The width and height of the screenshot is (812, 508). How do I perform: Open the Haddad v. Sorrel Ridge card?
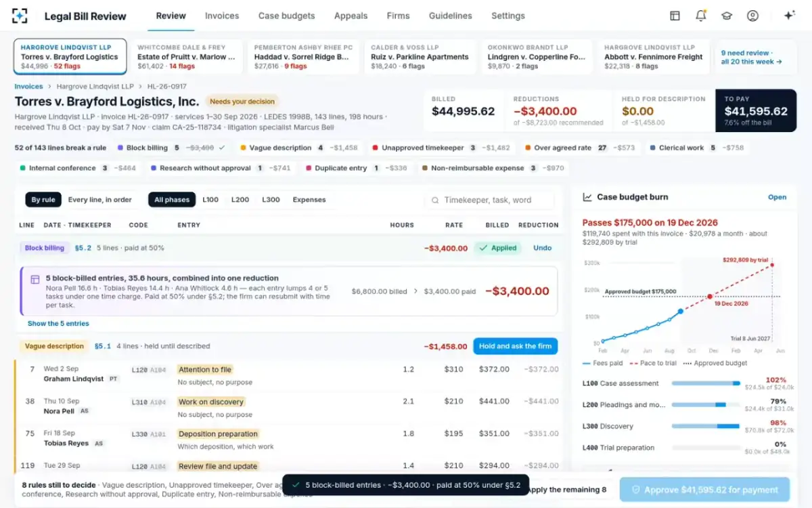pyautogui.click(x=304, y=57)
